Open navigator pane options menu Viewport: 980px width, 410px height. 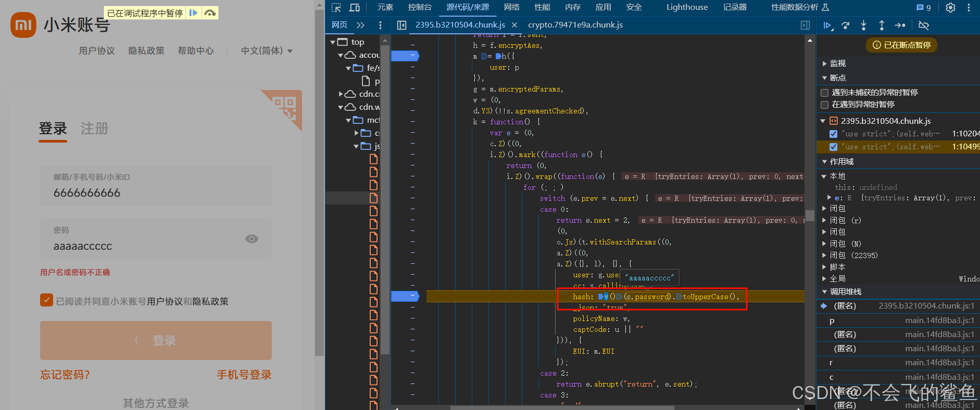point(380,25)
